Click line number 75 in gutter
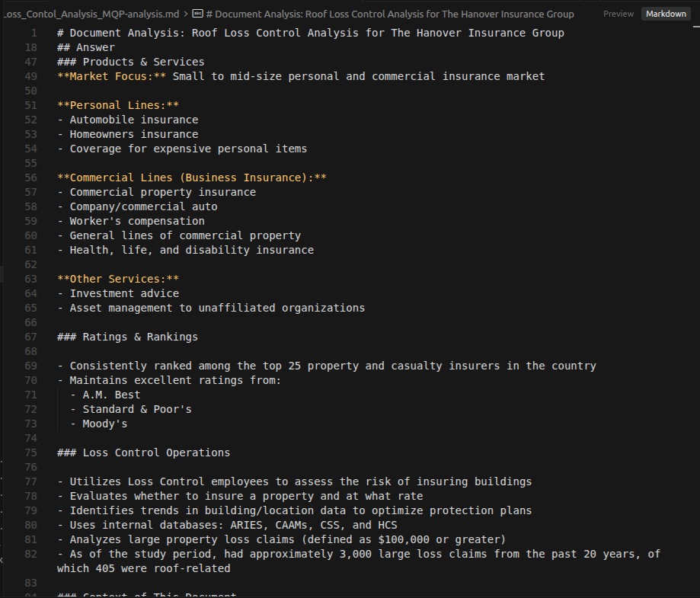This screenshot has height=598, width=700. [x=30, y=452]
